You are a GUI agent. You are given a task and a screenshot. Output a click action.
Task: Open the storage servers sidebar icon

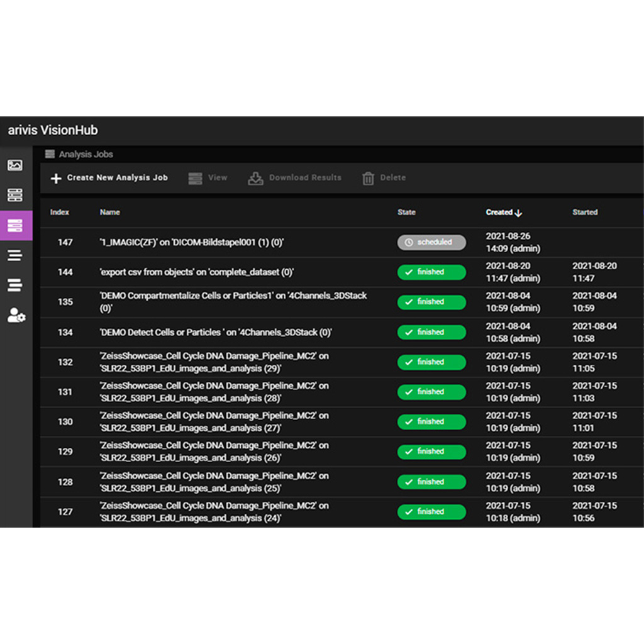coord(15,195)
